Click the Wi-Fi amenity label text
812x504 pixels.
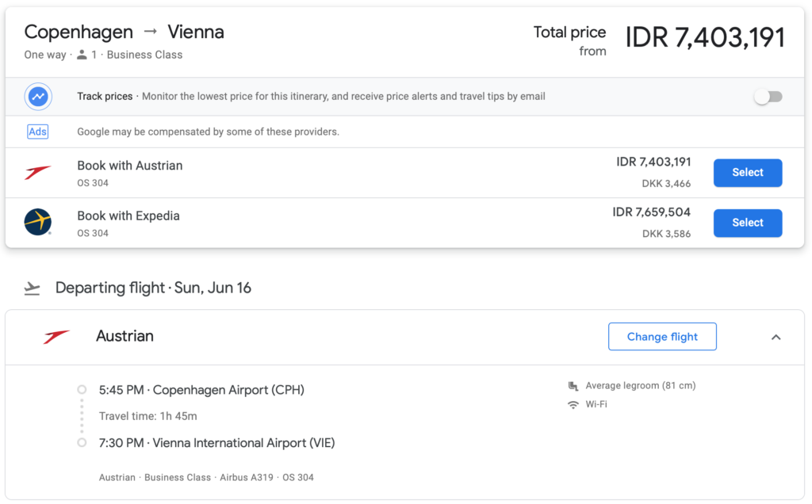pyautogui.click(x=596, y=405)
